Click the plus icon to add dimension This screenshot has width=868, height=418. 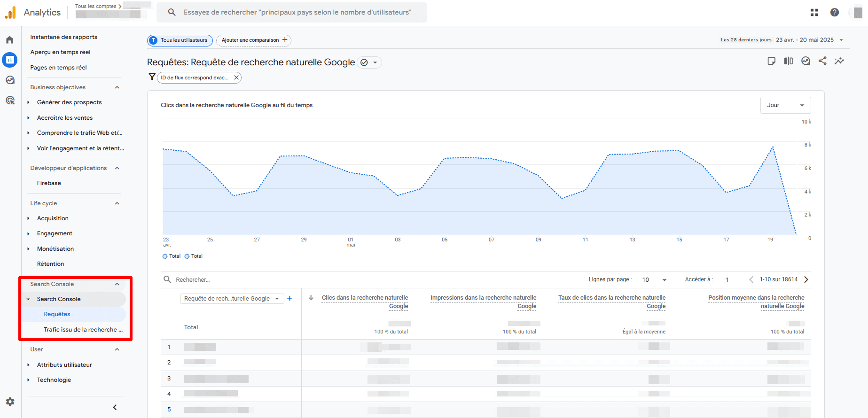pos(290,298)
